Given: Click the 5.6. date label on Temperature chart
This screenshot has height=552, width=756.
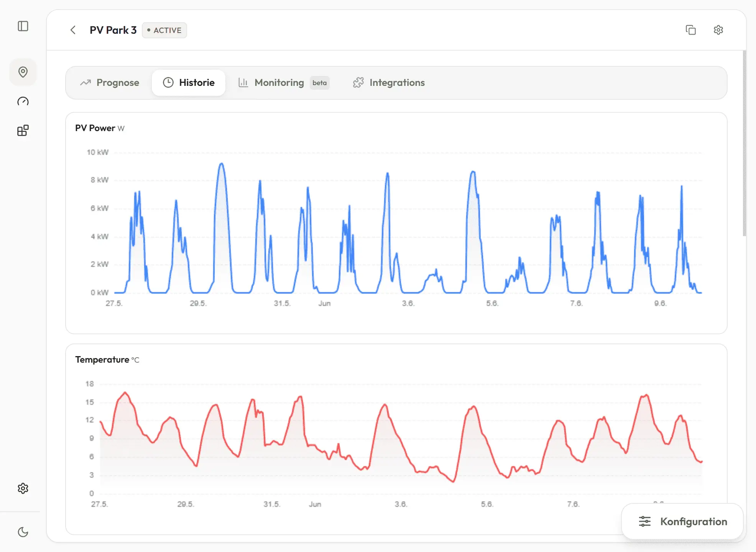Looking at the screenshot, I should coord(487,504).
